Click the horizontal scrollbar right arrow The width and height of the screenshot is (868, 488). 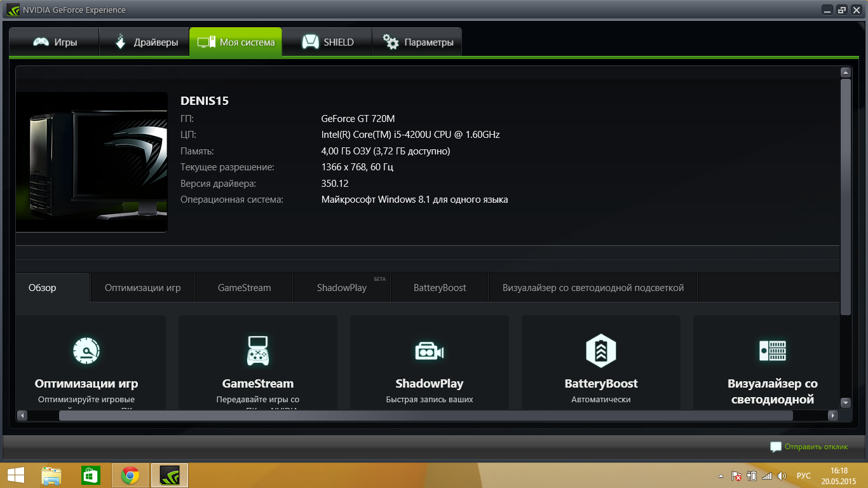(833, 416)
